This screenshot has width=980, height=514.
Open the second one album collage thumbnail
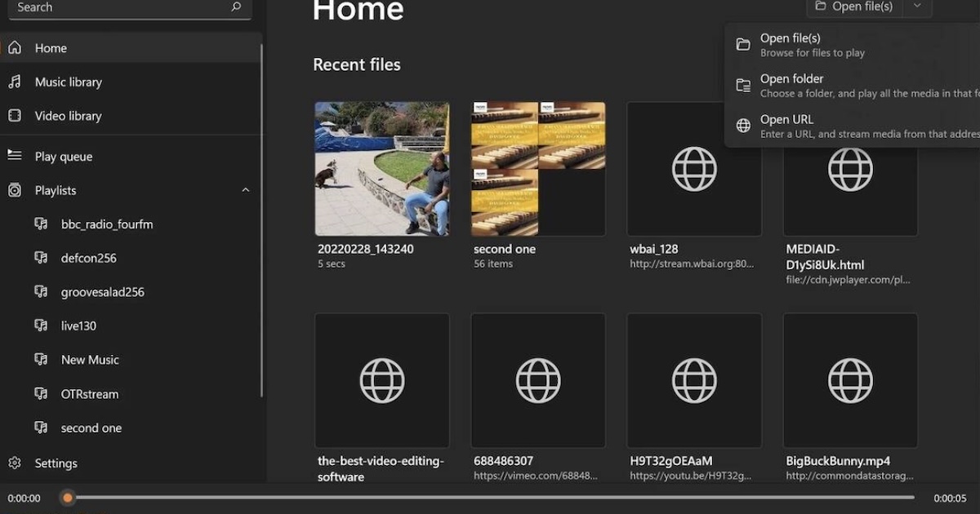tap(538, 169)
